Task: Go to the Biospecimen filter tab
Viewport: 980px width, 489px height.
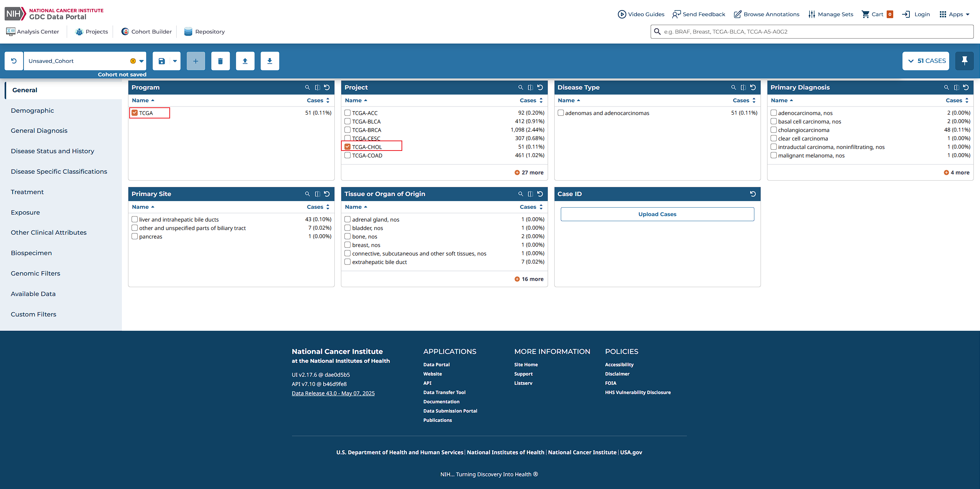Action: click(31, 253)
